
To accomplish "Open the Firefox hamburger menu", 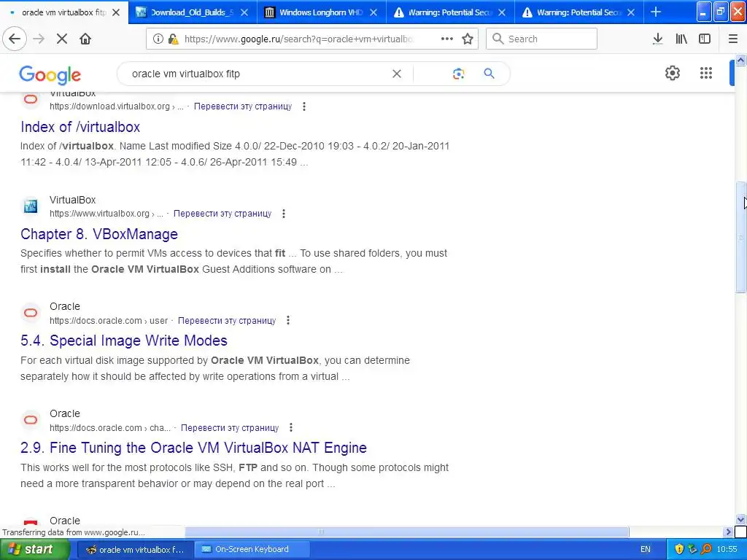I will coord(733,39).
